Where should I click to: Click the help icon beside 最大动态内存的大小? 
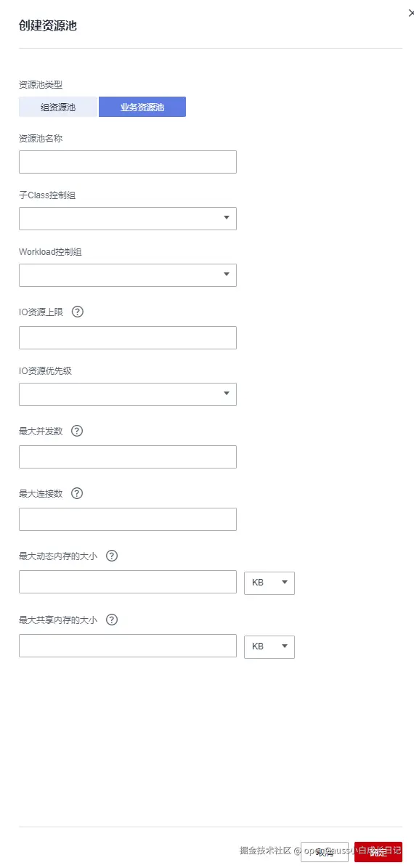click(112, 556)
